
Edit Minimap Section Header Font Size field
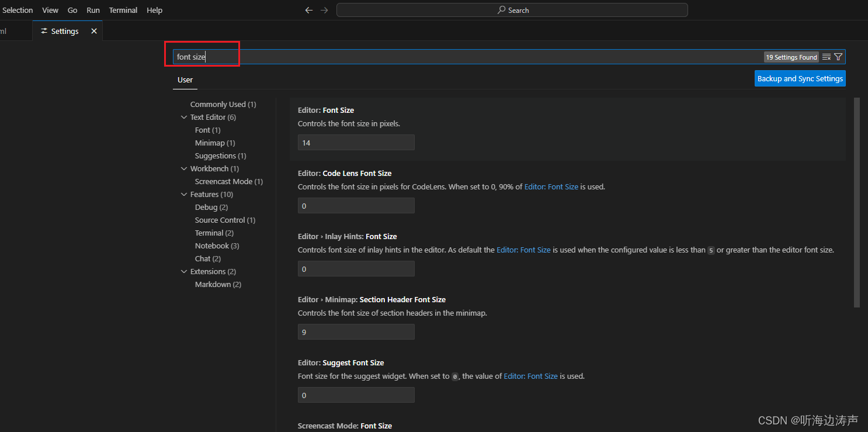point(356,332)
